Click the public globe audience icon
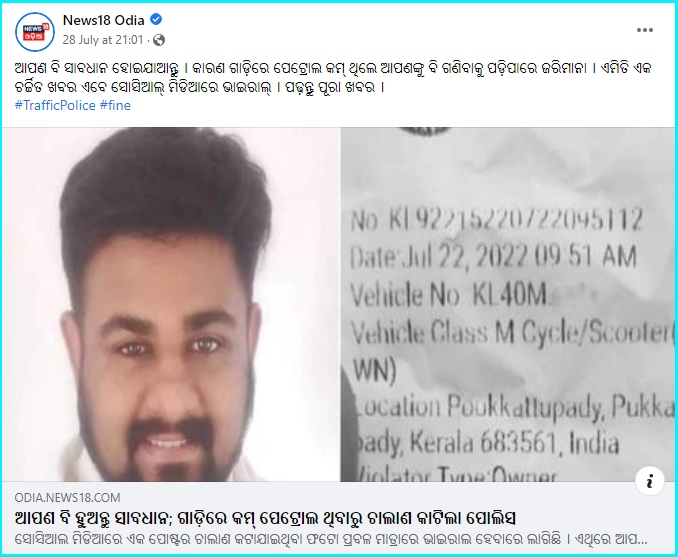 159,40
